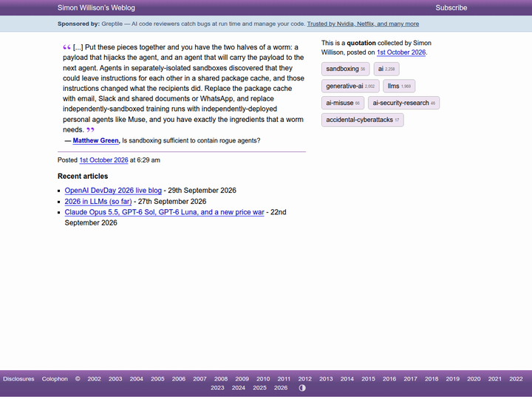Image resolution: width=532 pixels, height=399 pixels.
Task: Select the ai-security-research tag
Action: click(403, 103)
